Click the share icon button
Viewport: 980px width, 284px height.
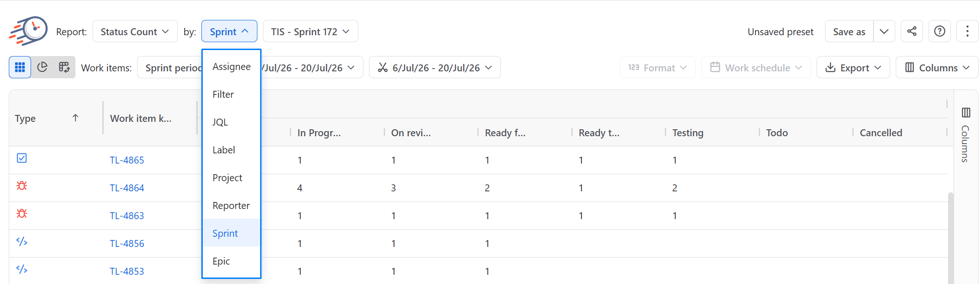(x=912, y=32)
